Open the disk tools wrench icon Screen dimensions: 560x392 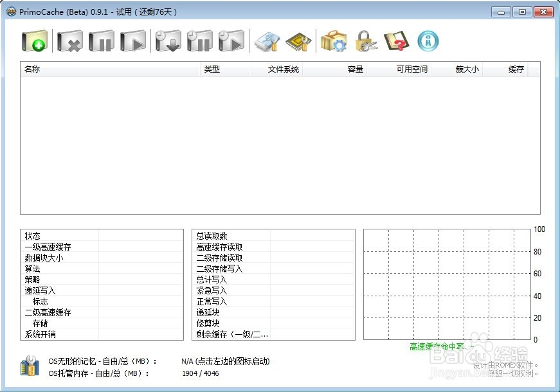click(x=267, y=42)
